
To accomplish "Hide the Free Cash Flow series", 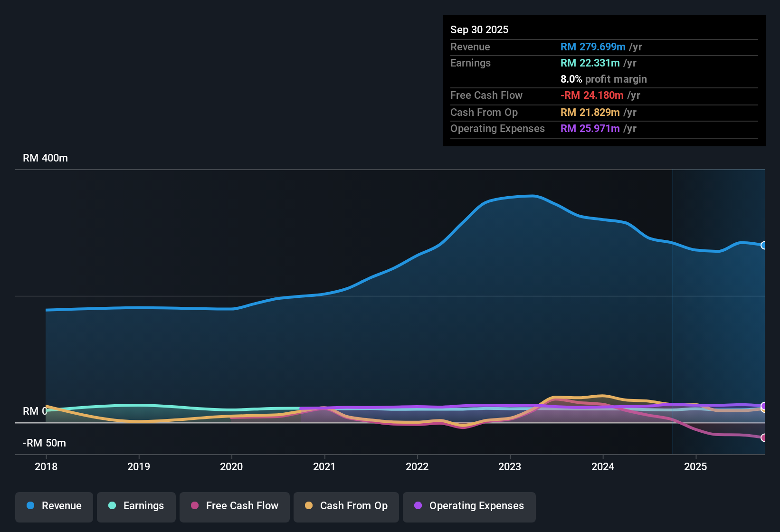I will point(234,506).
